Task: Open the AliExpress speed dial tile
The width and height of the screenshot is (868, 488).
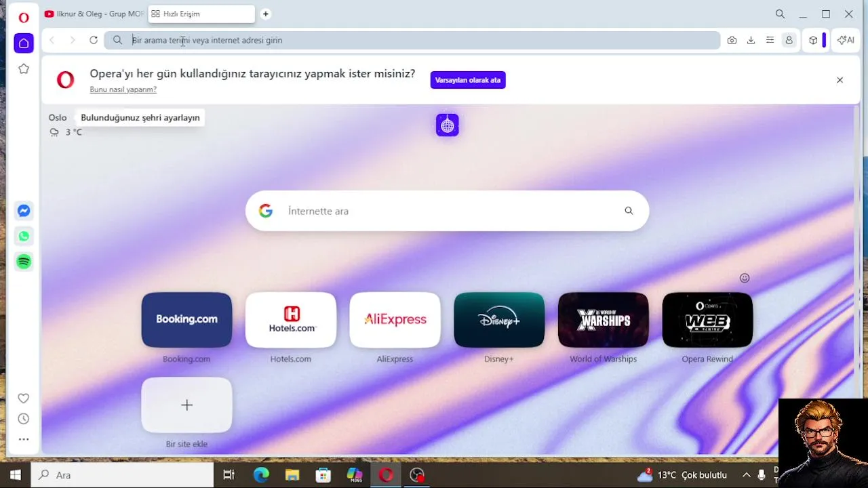Action: [x=395, y=320]
